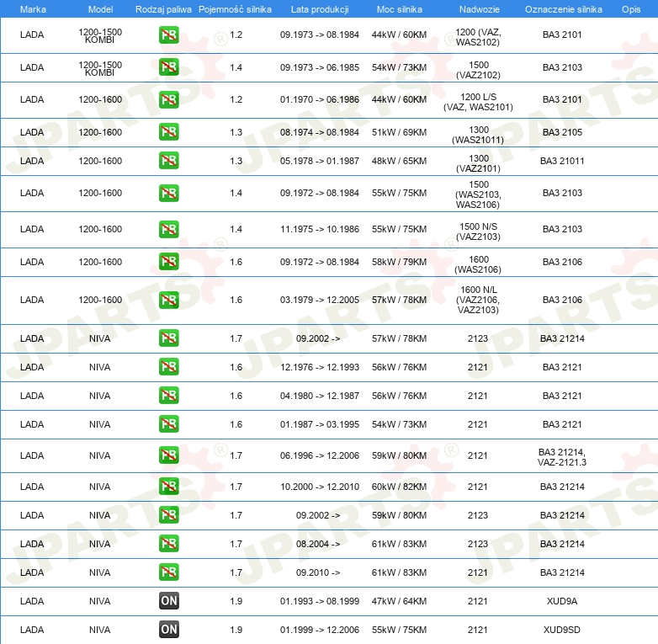Viewport: 658px width, 644px height.
Task: Click ON diesel icon in XUD9SD row
Action: pyautogui.click(x=168, y=630)
